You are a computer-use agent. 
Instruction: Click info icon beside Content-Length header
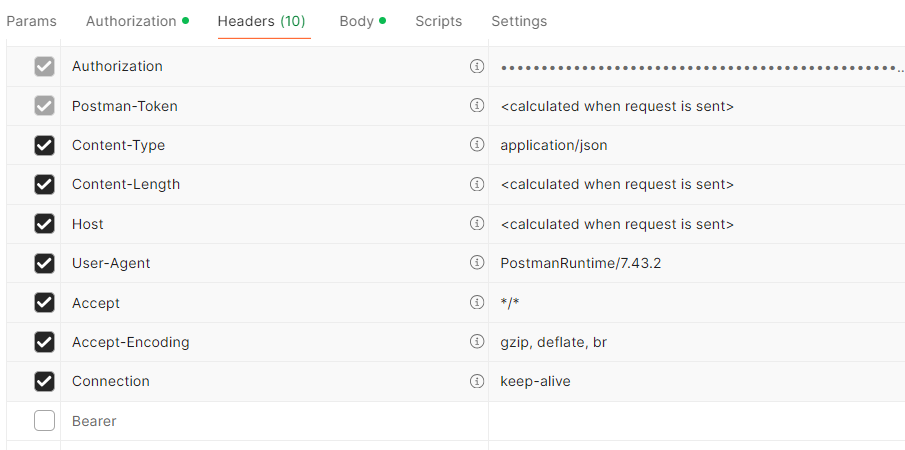point(477,184)
